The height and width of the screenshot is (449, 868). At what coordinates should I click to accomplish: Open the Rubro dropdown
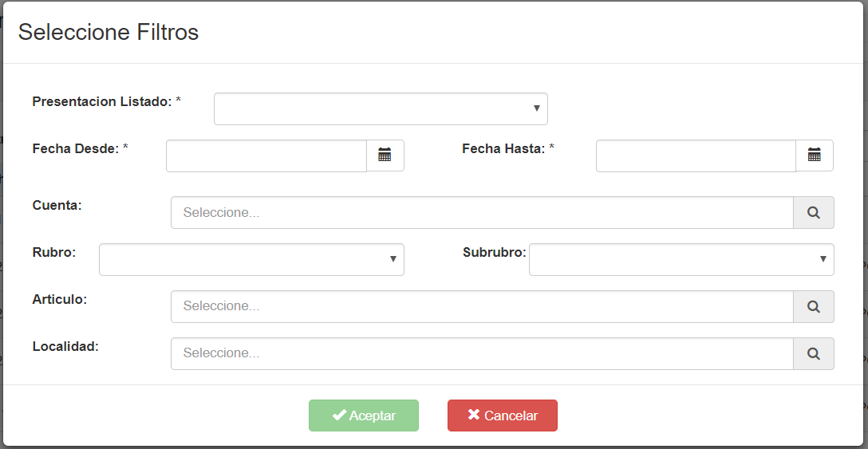pyautogui.click(x=252, y=260)
